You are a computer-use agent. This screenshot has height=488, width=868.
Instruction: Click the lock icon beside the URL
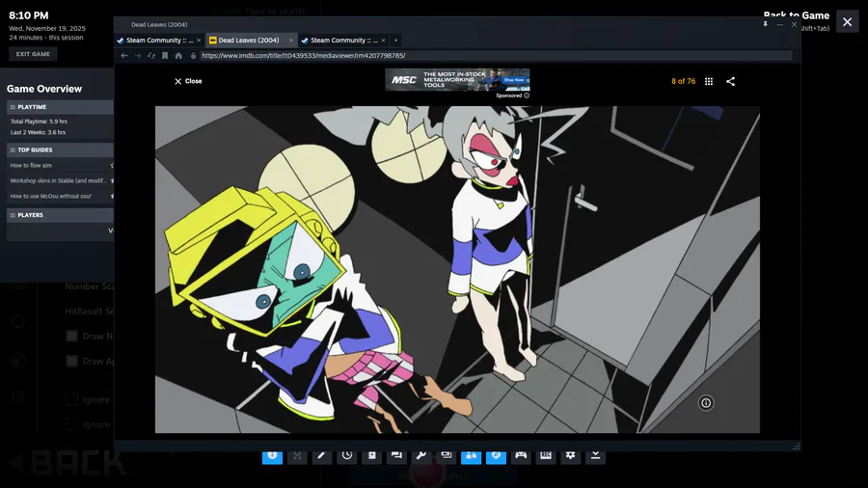[x=193, y=55]
